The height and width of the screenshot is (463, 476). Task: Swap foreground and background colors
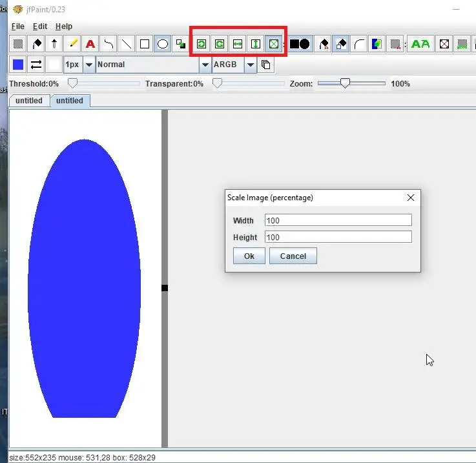[x=36, y=65]
